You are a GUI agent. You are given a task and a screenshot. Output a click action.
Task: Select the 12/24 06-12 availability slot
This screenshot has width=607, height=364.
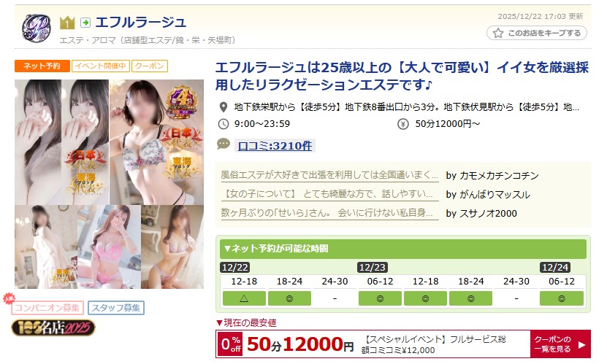(x=562, y=298)
